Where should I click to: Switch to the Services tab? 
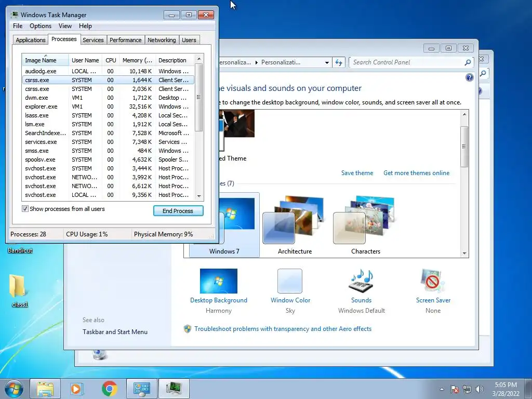pyautogui.click(x=93, y=40)
